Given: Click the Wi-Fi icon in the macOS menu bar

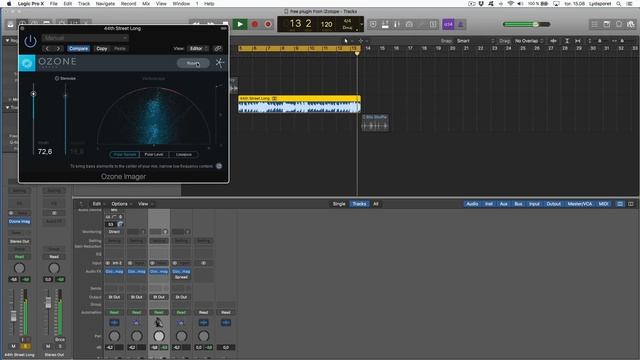Looking at the screenshot, I should pos(510,4).
